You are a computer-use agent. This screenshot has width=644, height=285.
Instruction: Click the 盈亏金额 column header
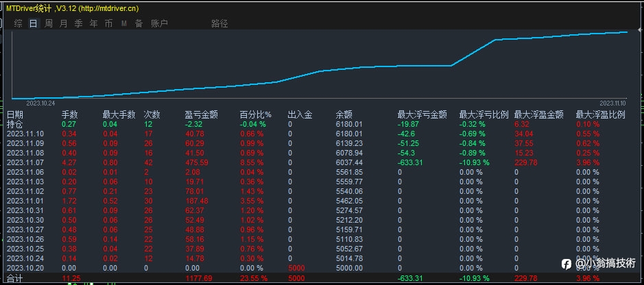[202, 115]
